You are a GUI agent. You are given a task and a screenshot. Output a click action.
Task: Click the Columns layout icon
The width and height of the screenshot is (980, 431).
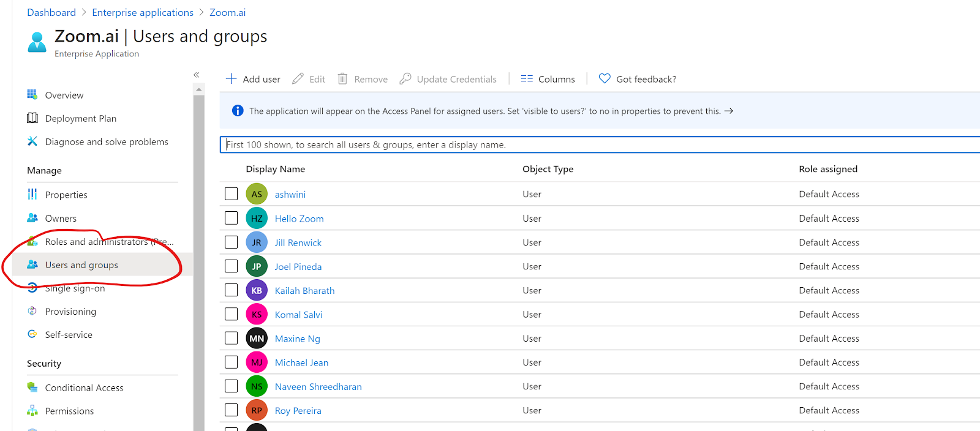point(527,78)
